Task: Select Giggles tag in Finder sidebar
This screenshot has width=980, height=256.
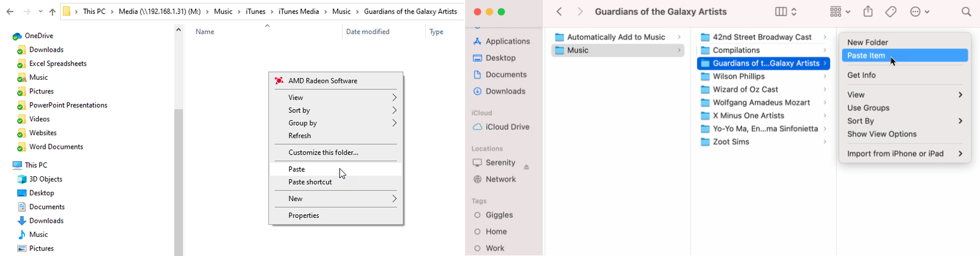Action: (x=493, y=215)
